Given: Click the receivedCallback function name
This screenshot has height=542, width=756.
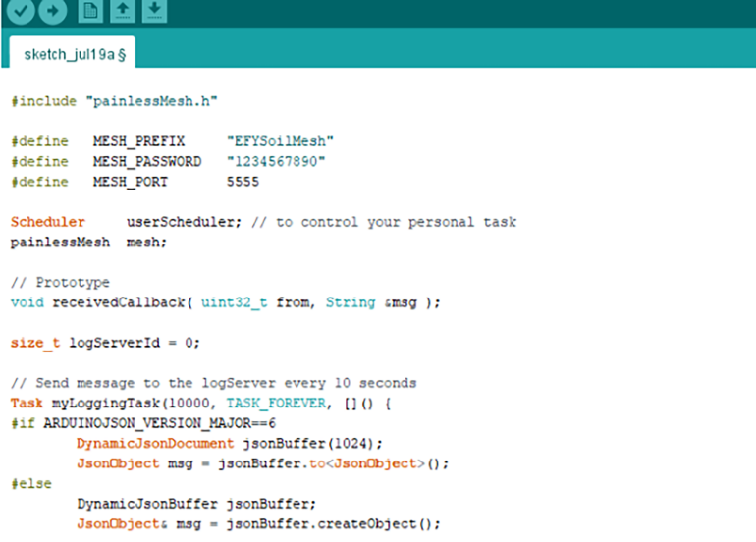Looking at the screenshot, I should [x=119, y=302].
